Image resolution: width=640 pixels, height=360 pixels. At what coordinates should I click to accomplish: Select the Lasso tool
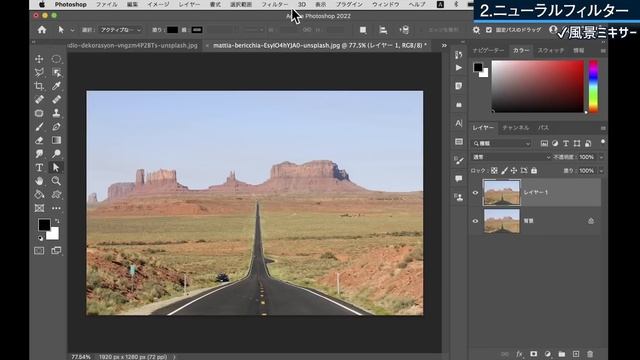pos(39,73)
